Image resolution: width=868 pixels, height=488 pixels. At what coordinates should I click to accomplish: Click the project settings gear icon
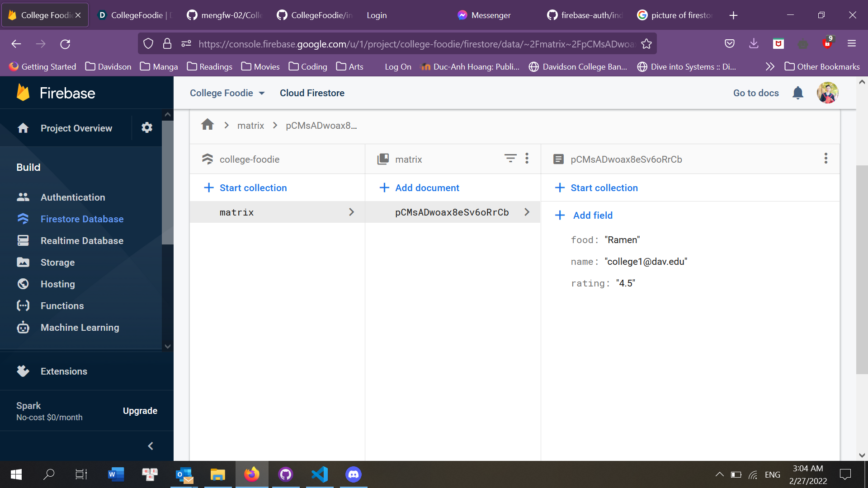coord(146,128)
